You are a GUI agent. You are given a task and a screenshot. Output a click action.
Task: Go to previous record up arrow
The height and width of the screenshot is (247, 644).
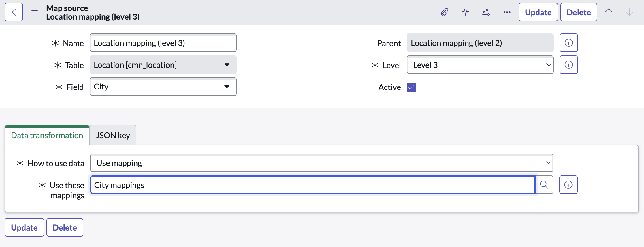coord(609,12)
